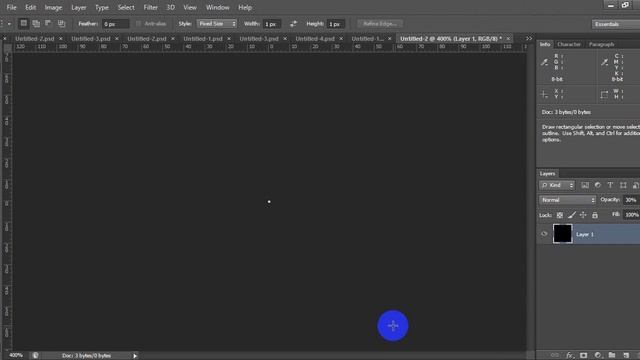Open the Filter menu
The image size is (640, 360).
point(151,7)
